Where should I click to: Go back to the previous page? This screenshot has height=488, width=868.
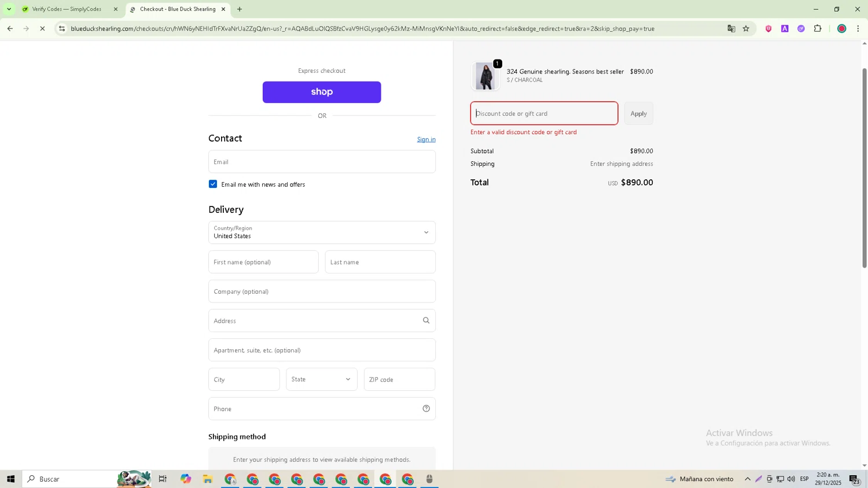click(10, 28)
